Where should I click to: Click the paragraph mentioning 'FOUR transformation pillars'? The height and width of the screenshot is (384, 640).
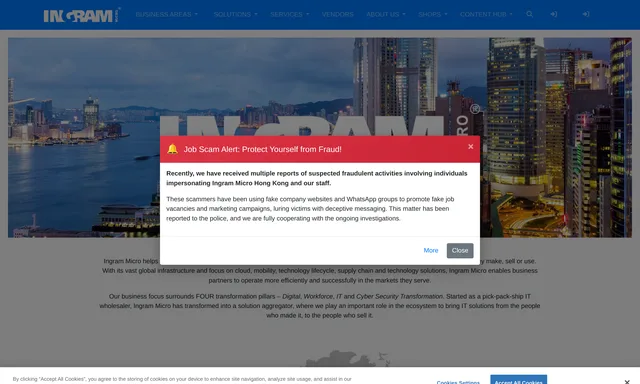tap(320, 306)
